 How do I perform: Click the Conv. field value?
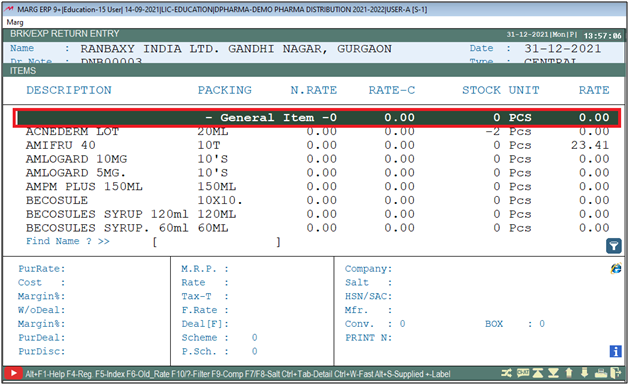[402, 324]
